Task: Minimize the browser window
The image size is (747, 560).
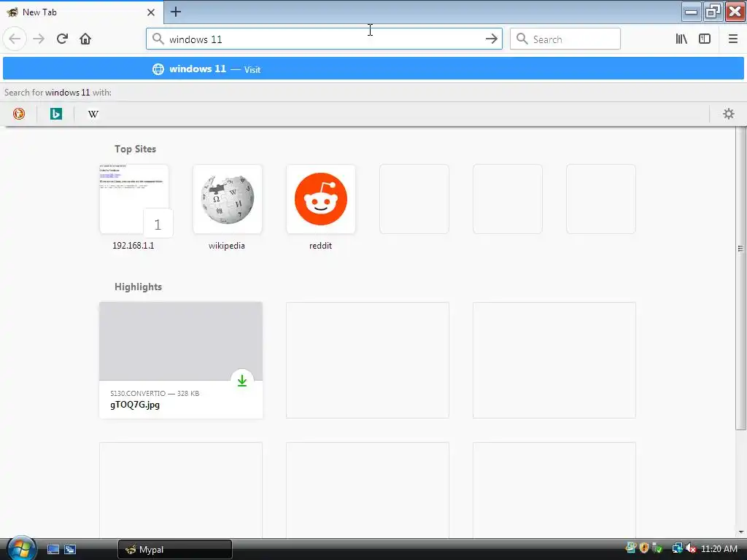Action: (x=691, y=12)
